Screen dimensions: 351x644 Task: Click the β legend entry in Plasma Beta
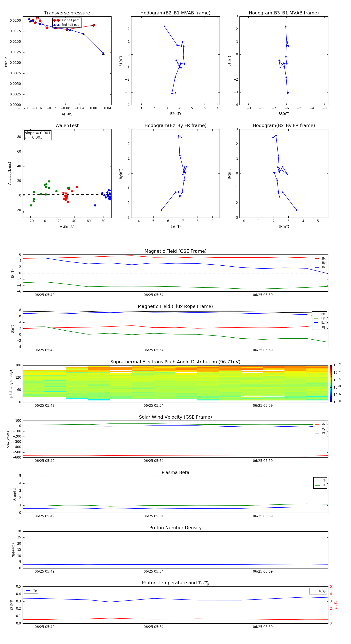320,485
